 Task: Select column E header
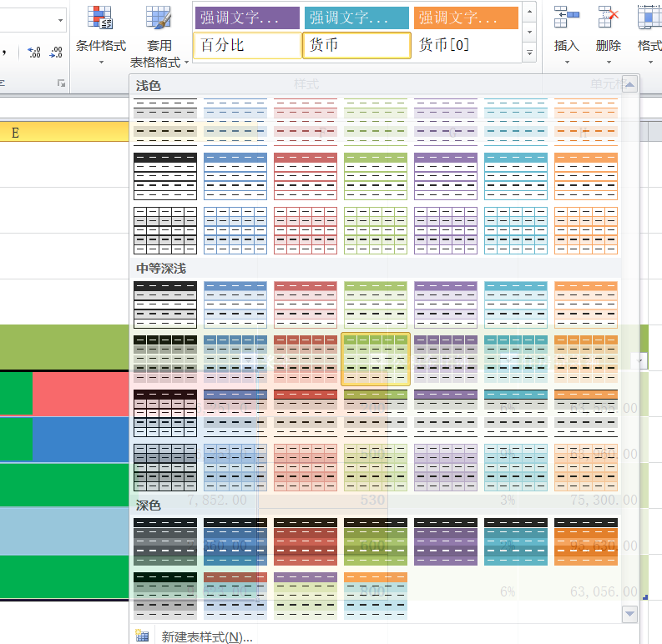pyautogui.click(x=15, y=133)
